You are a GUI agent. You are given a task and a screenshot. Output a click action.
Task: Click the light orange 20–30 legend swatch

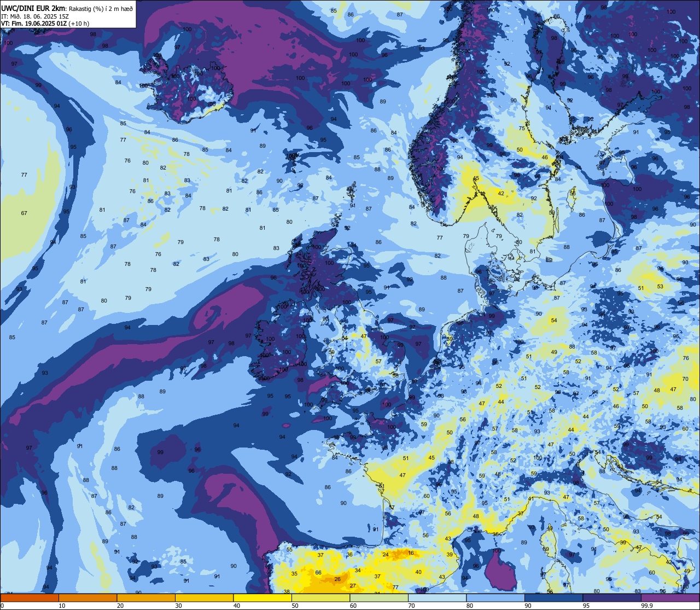145,597
